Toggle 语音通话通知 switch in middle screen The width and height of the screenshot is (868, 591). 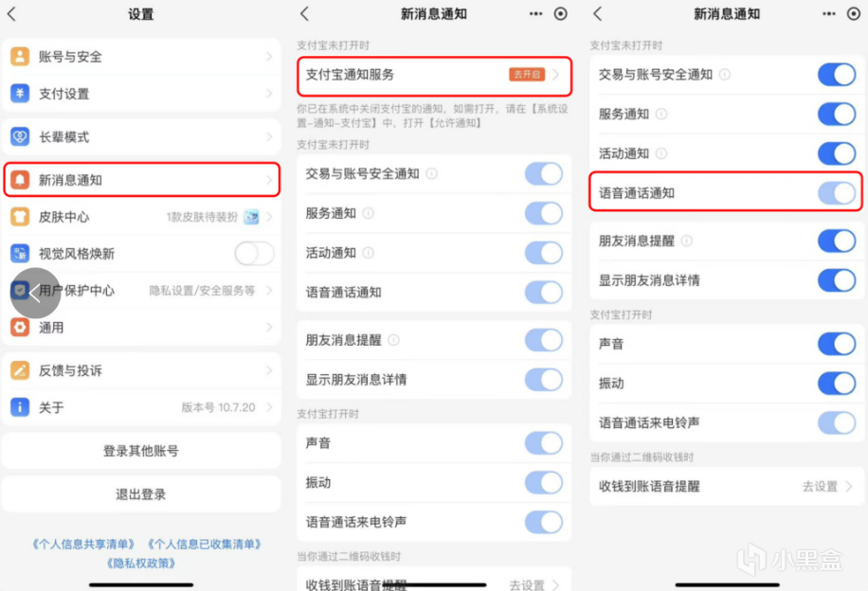pyautogui.click(x=544, y=292)
